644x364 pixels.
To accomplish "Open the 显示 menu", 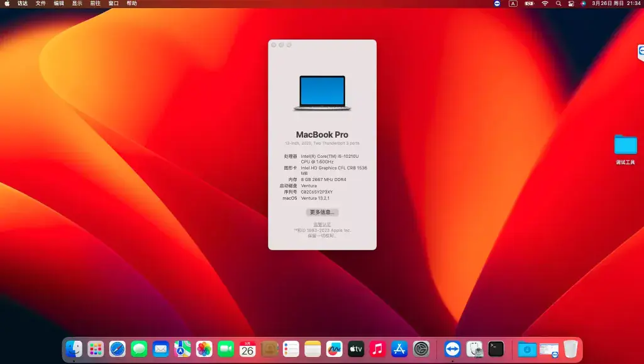I will (77, 3).
